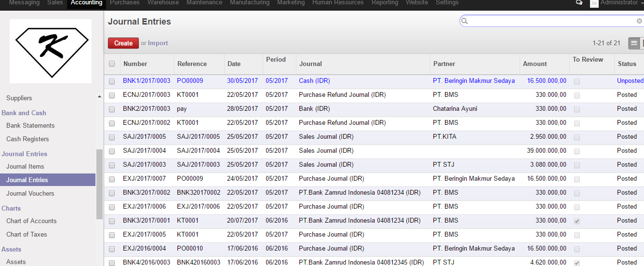Sort by the Journal column header
Viewport: 644px width, 266px height.
pyautogui.click(x=310, y=64)
